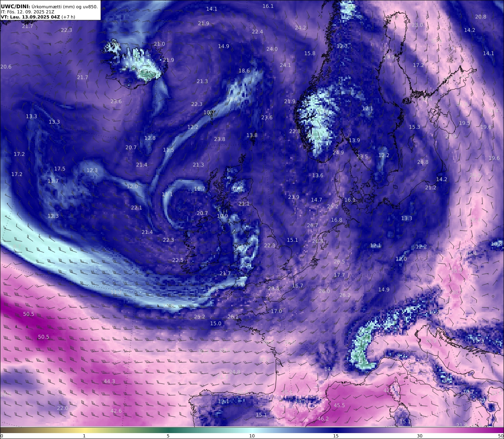Click the 24.9 value on the map
The height and width of the screenshot is (439, 504).
click(x=338, y=152)
